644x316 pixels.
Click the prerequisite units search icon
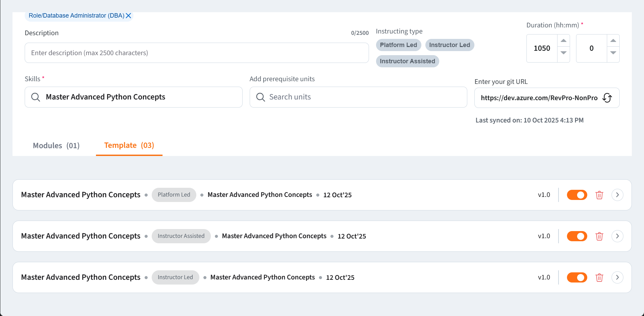(x=261, y=97)
